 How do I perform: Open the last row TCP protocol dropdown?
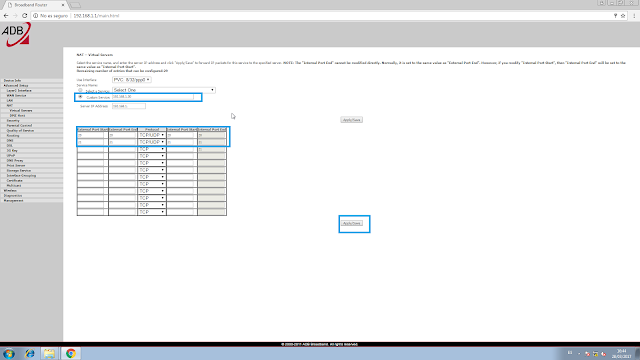[152, 212]
